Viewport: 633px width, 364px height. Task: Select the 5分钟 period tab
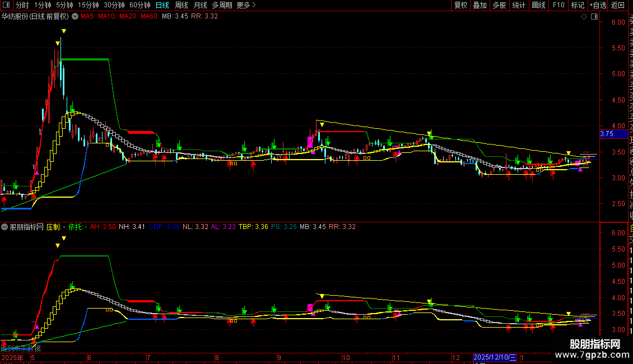tap(64, 5)
